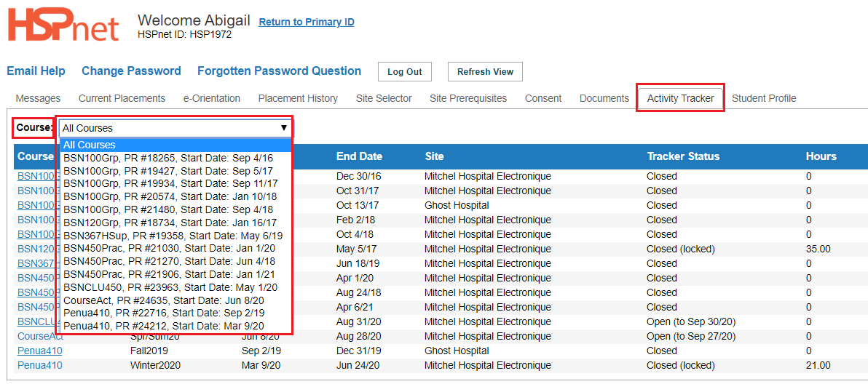The image size is (868, 392).
Task: Open the Email Help link
Action: (36, 71)
